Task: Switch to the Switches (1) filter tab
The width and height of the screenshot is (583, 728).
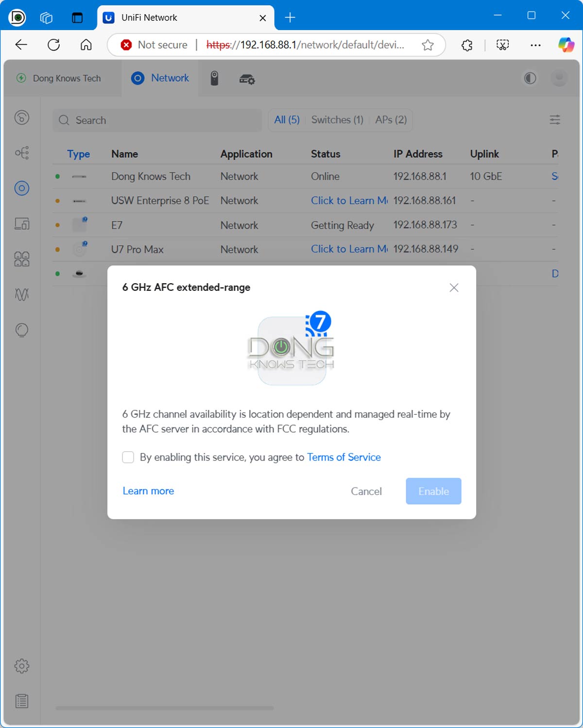Action: tap(337, 120)
